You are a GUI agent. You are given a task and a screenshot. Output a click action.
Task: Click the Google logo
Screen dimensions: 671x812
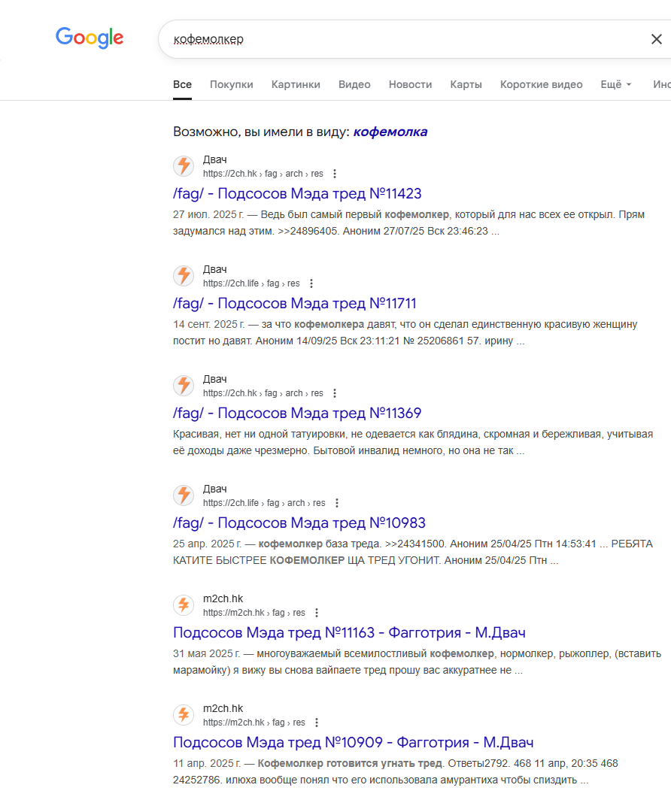pyautogui.click(x=90, y=38)
